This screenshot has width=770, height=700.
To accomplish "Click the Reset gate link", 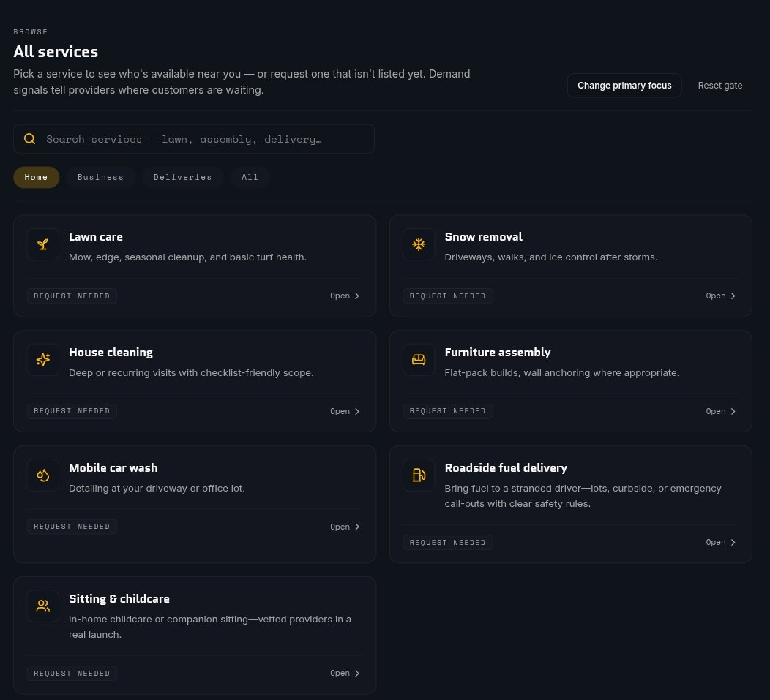I will coord(720,86).
